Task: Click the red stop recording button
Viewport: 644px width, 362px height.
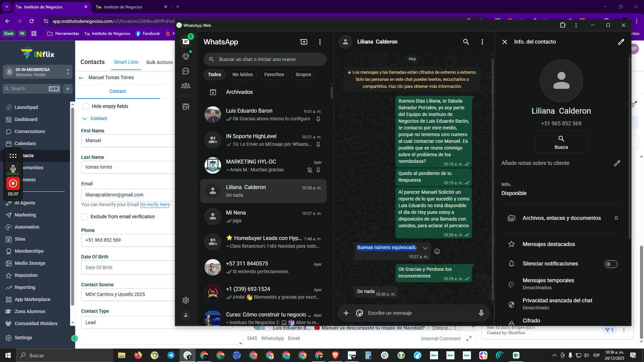Action: pos(13,183)
